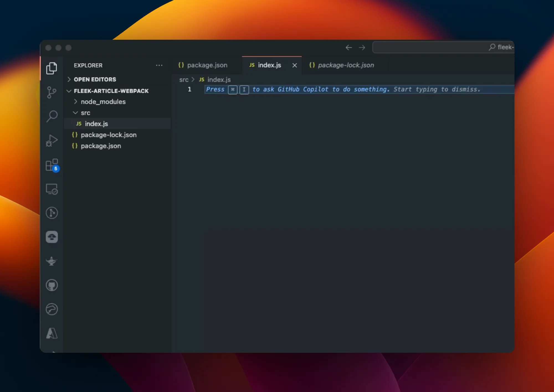Open the Source Control view

pos(52,92)
